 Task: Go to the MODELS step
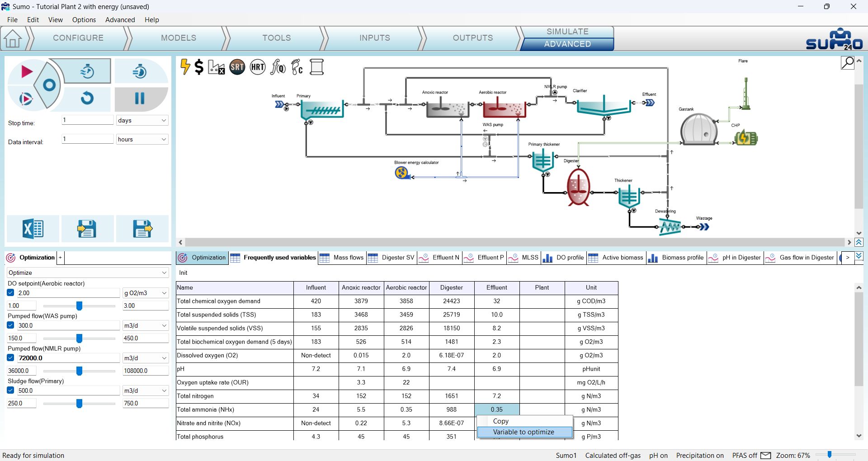[179, 38]
